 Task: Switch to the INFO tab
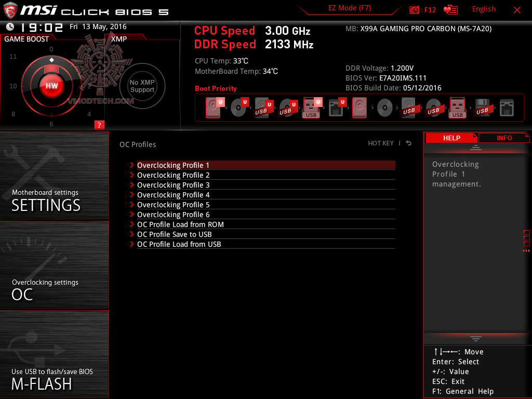point(504,138)
